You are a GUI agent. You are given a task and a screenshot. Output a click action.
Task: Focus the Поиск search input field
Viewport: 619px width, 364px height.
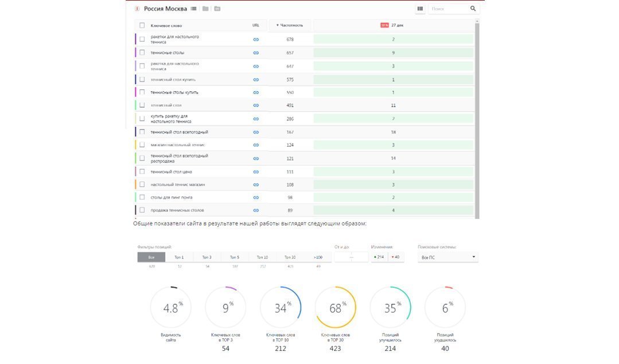(x=449, y=9)
